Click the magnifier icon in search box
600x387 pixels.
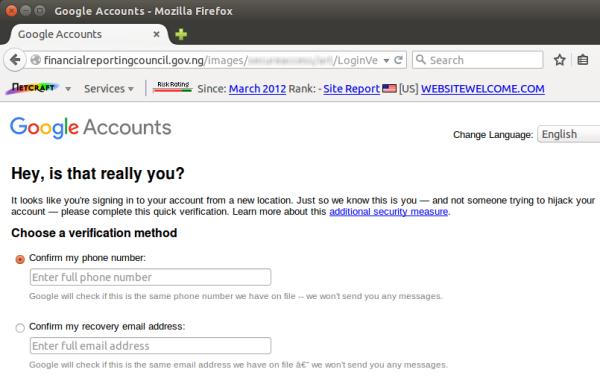[421, 60]
